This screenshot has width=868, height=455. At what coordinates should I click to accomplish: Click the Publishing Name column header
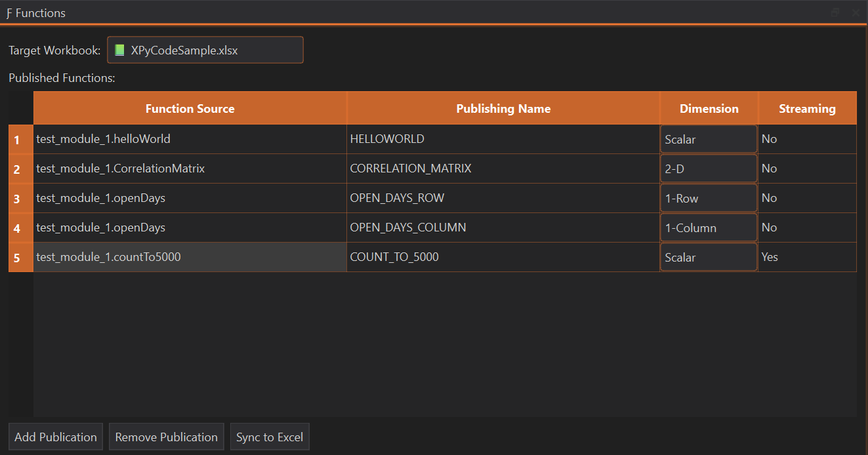pyautogui.click(x=503, y=109)
